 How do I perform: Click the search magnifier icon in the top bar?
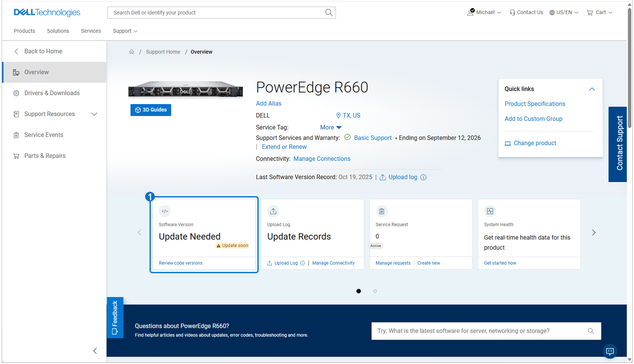(328, 13)
